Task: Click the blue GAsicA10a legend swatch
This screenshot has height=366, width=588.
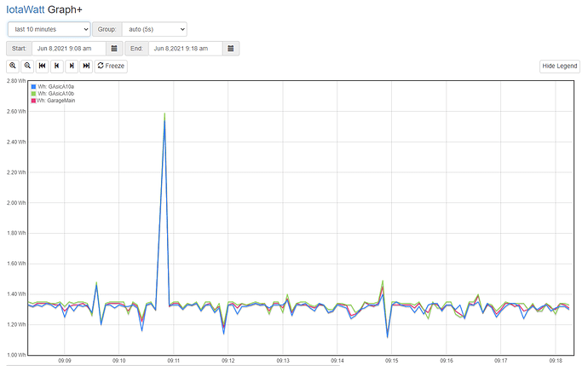Action: [33, 87]
